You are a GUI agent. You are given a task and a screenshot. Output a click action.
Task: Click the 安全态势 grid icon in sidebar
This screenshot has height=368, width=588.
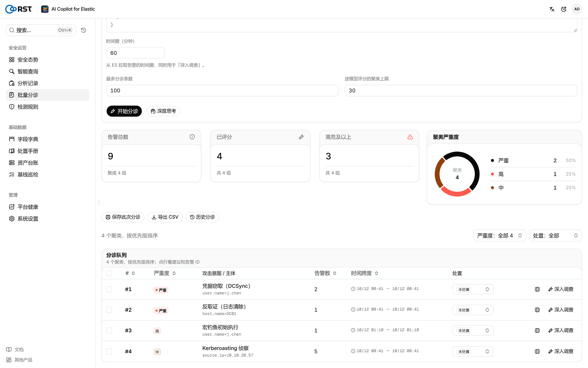point(12,60)
